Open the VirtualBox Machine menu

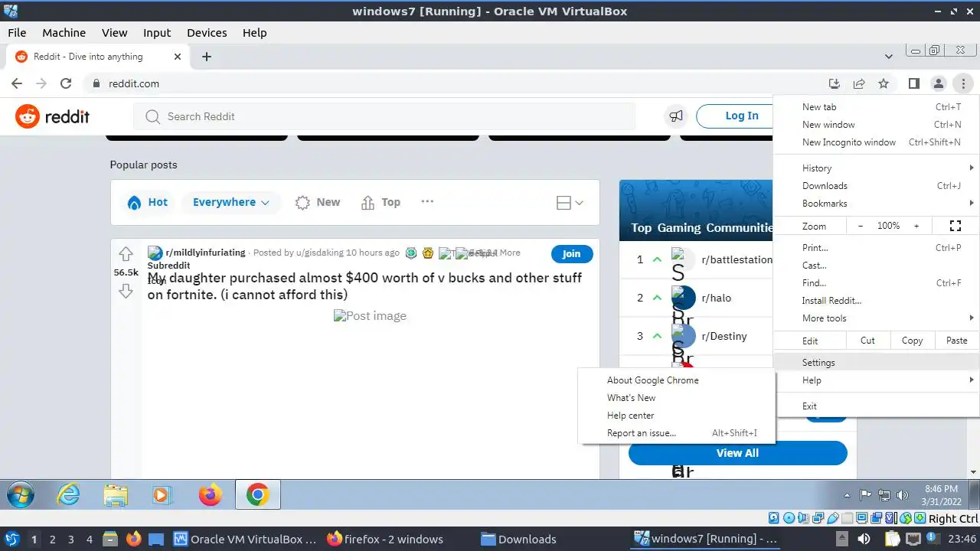tap(64, 33)
